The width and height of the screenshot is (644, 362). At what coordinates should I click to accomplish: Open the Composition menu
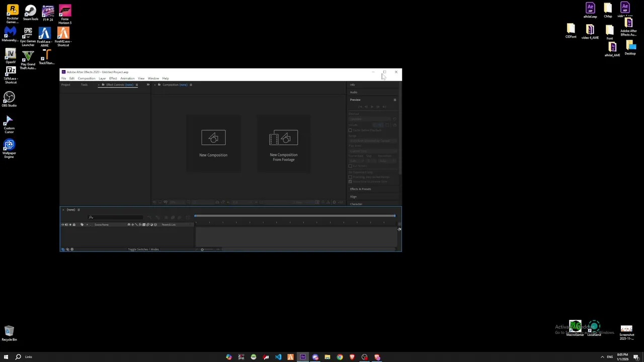click(87, 78)
